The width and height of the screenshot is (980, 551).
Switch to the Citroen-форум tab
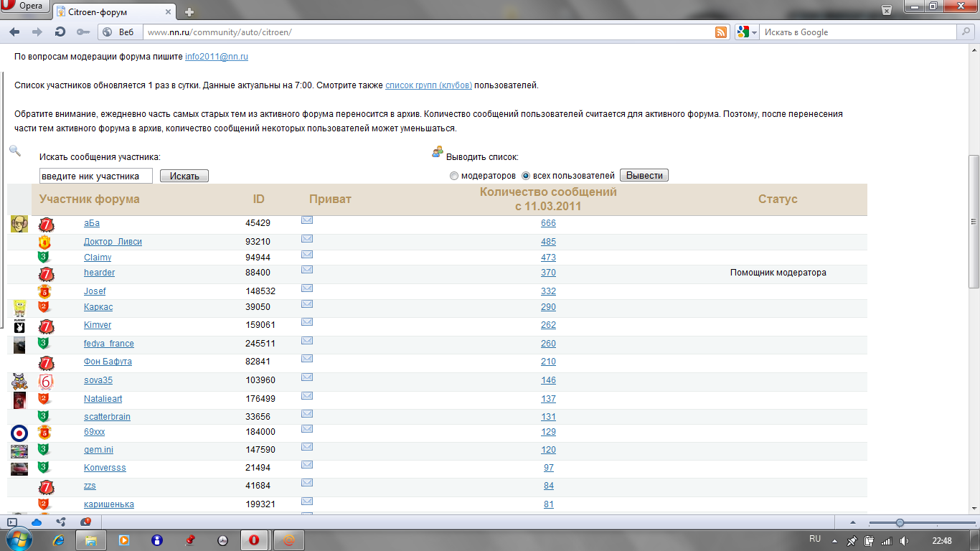pyautogui.click(x=115, y=11)
